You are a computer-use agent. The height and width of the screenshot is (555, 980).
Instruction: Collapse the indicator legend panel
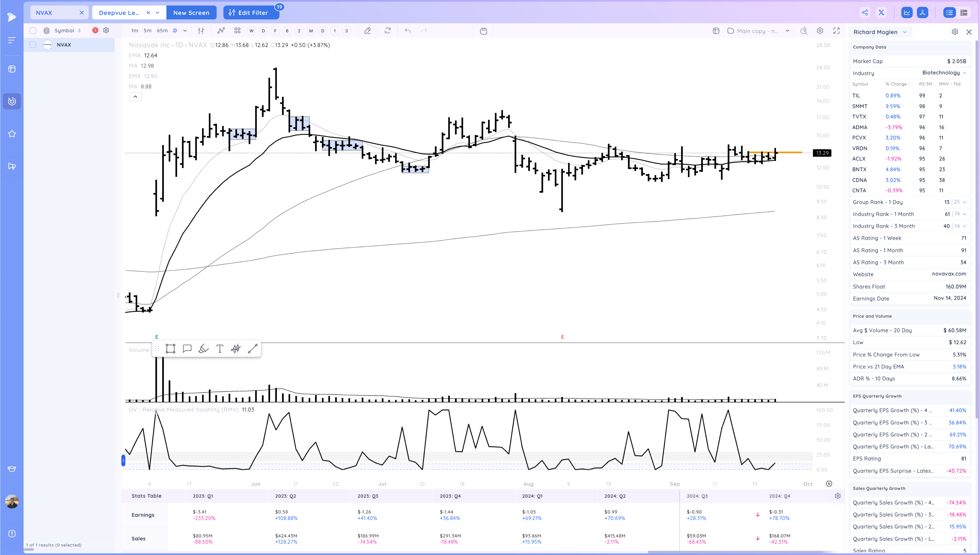[135, 97]
